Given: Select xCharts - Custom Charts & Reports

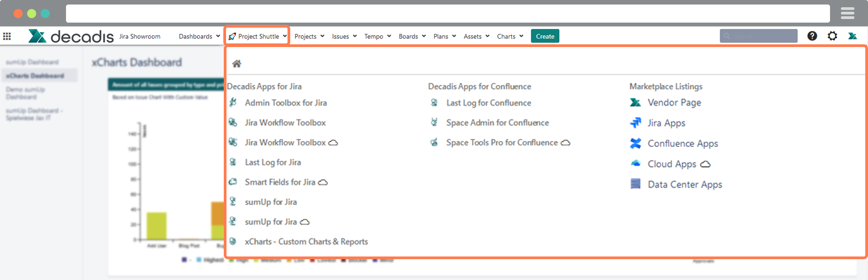Looking at the screenshot, I should tap(306, 242).
